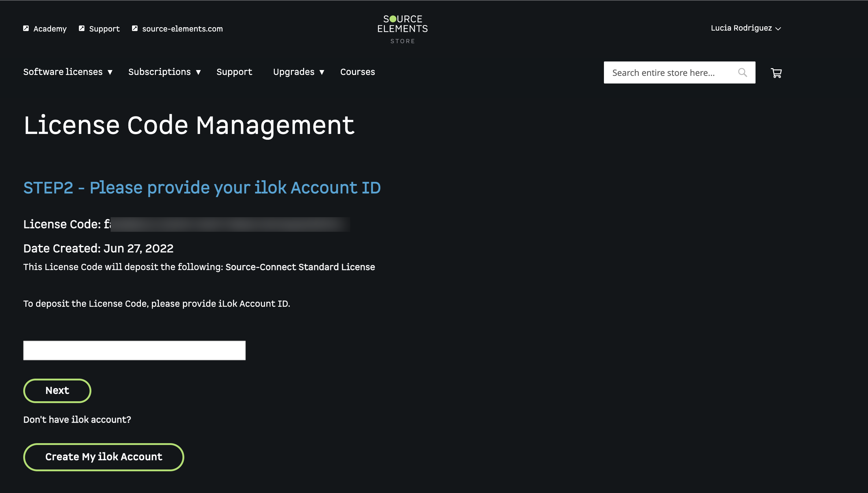Viewport: 868px width, 493px height.
Task: Open the Academy link
Action: pyautogui.click(x=50, y=29)
